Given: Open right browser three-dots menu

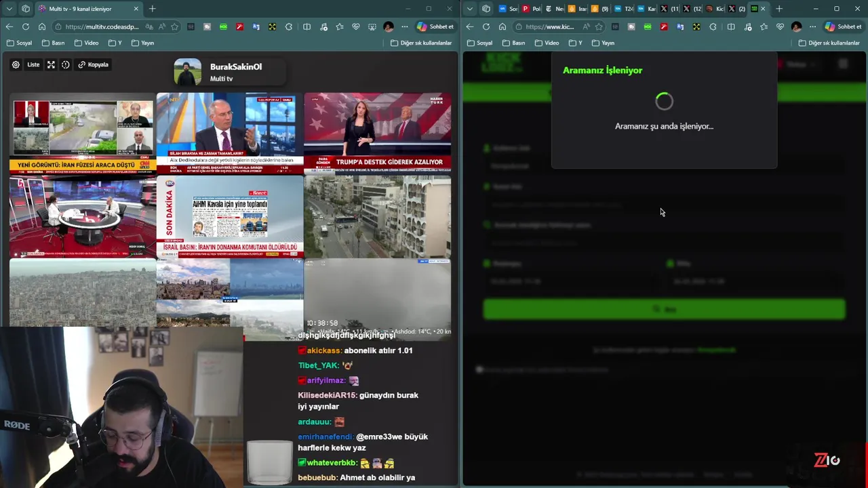Looking at the screenshot, I should (813, 26).
